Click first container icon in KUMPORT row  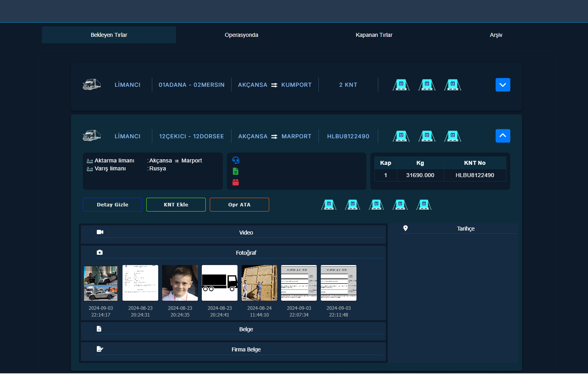(401, 85)
